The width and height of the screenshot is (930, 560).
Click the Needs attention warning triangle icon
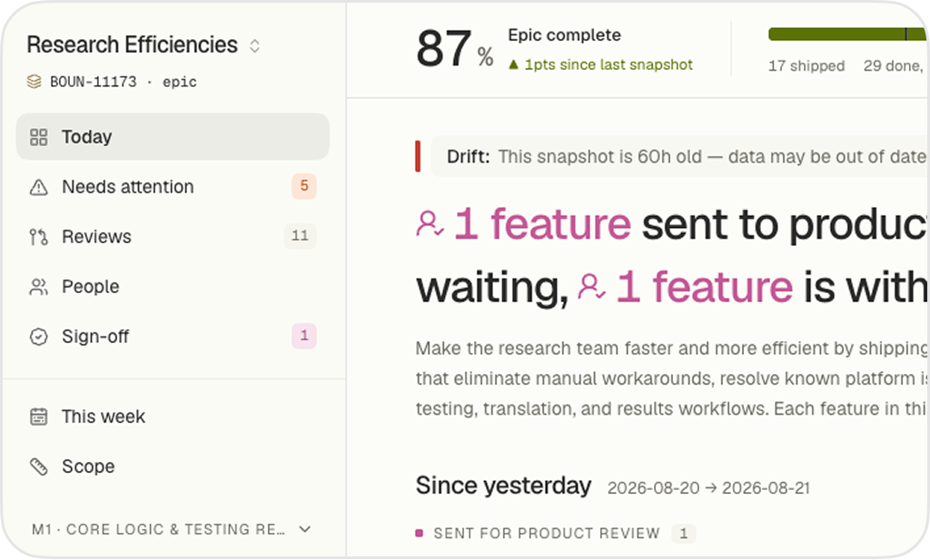[x=38, y=187]
